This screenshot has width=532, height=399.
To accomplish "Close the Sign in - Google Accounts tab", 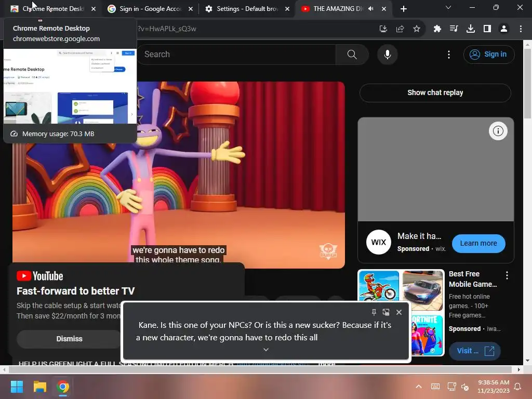I will point(190,9).
